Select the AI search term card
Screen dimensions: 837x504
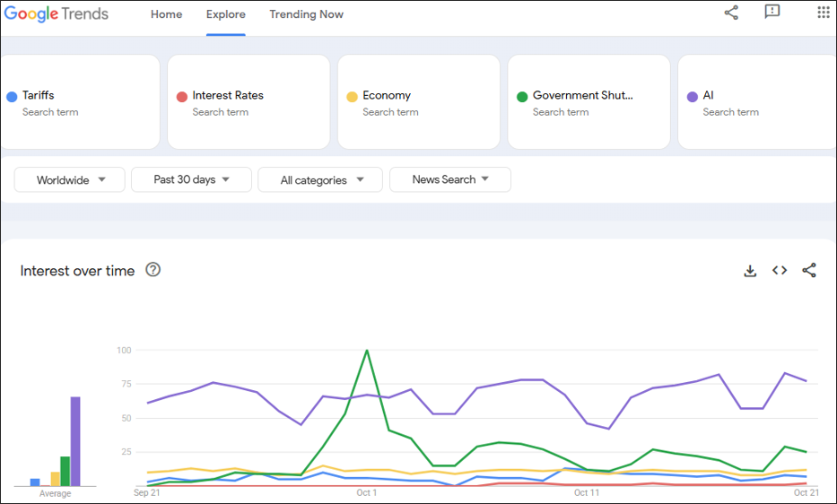point(757,102)
